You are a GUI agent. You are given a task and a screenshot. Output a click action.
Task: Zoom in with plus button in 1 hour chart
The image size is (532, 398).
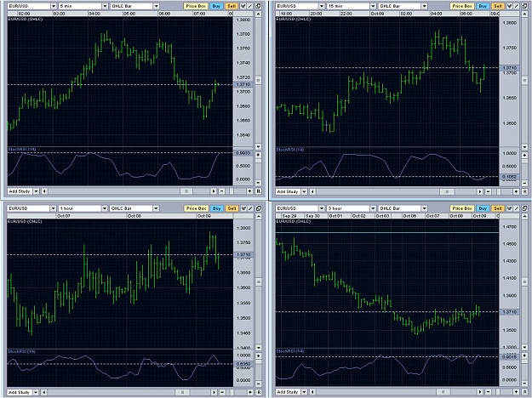click(250, 392)
